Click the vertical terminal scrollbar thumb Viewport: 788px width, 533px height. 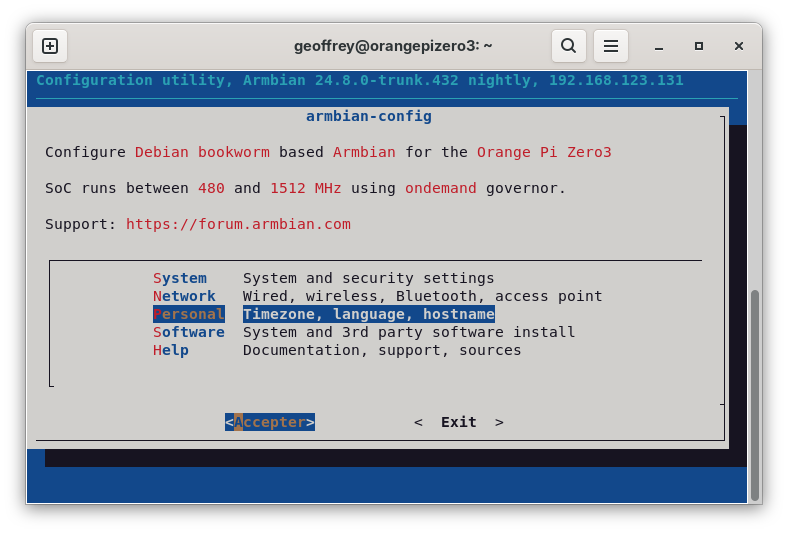click(754, 394)
